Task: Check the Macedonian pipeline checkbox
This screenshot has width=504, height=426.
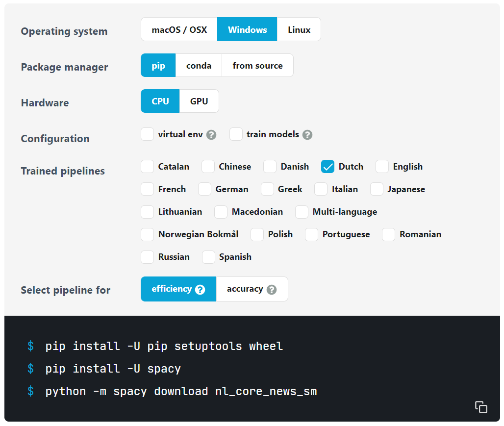Action: click(221, 212)
